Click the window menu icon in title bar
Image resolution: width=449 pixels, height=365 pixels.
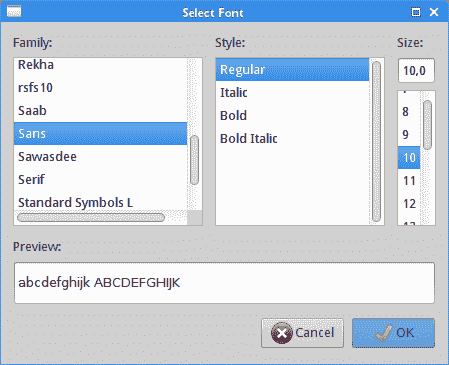click(x=14, y=12)
